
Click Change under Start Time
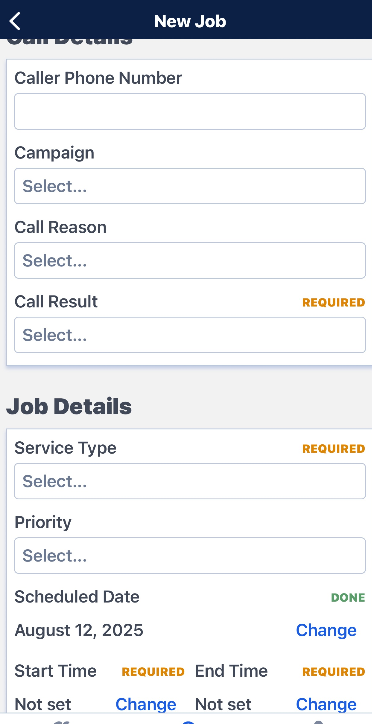(x=145, y=704)
